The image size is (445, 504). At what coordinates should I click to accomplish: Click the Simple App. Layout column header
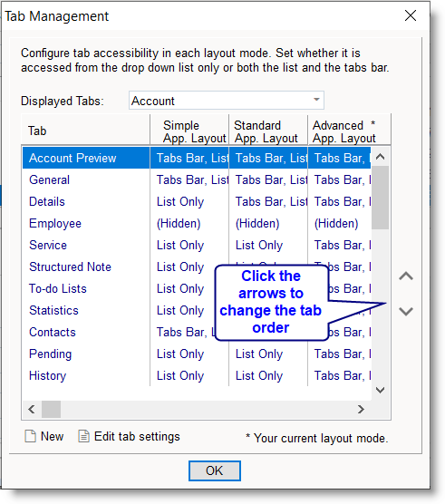[x=189, y=131]
